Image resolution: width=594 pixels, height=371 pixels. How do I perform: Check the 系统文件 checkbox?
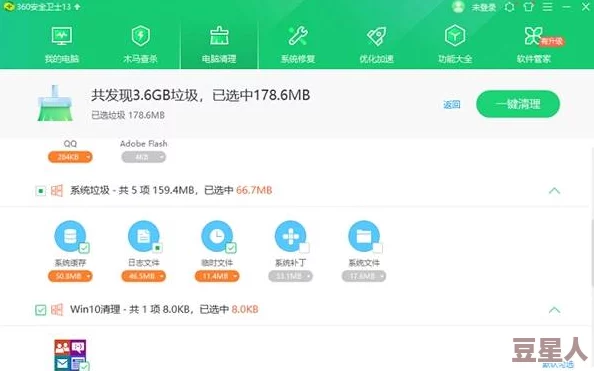point(378,248)
